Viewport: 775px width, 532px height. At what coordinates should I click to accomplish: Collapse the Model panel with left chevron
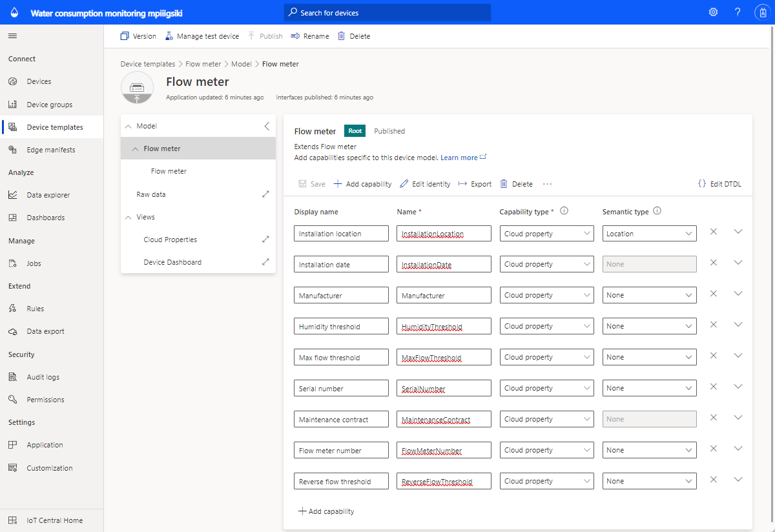[267, 127]
